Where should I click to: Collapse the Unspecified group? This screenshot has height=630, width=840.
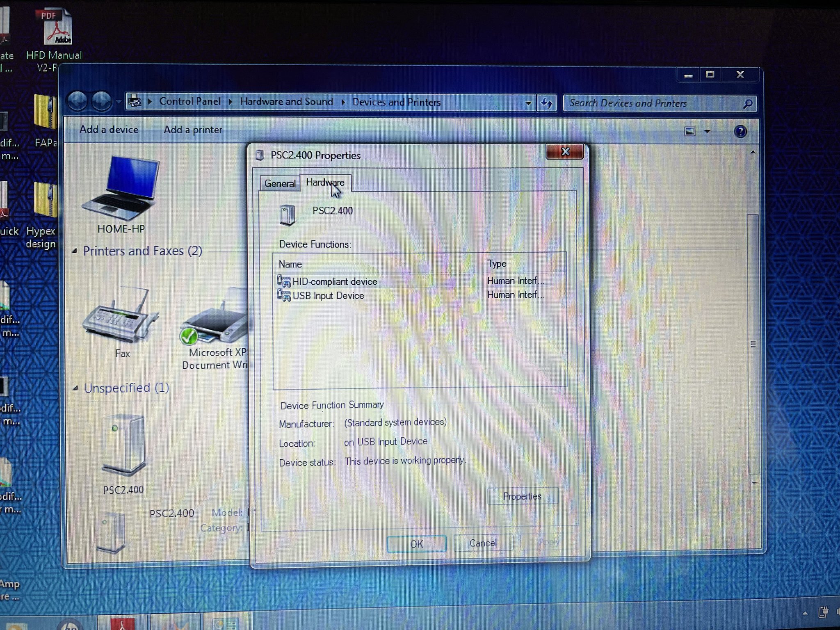pyautogui.click(x=75, y=388)
